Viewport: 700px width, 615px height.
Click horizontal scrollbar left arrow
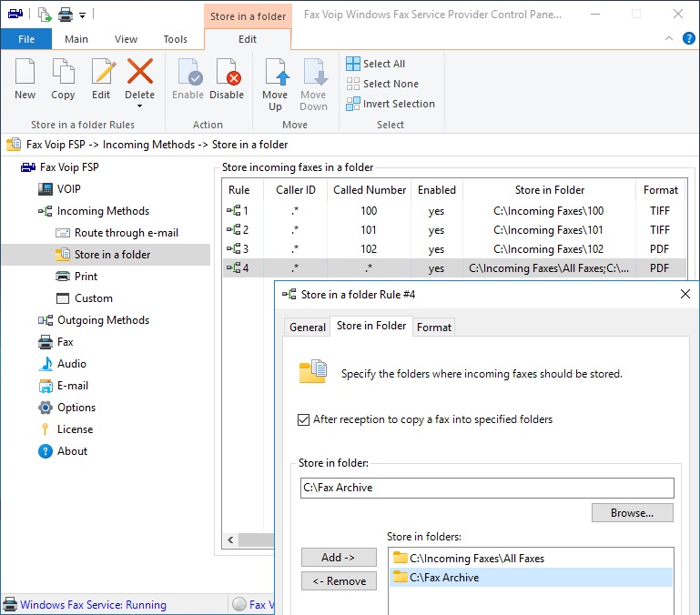coord(230,540)
